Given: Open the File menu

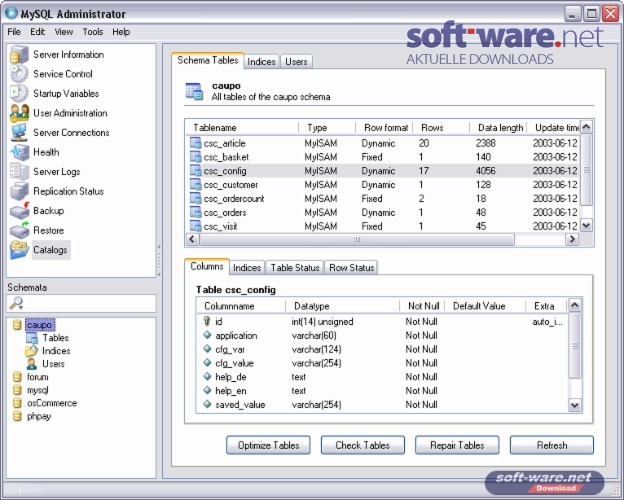Looking at the screenshot, I should (x=14, y=32).
